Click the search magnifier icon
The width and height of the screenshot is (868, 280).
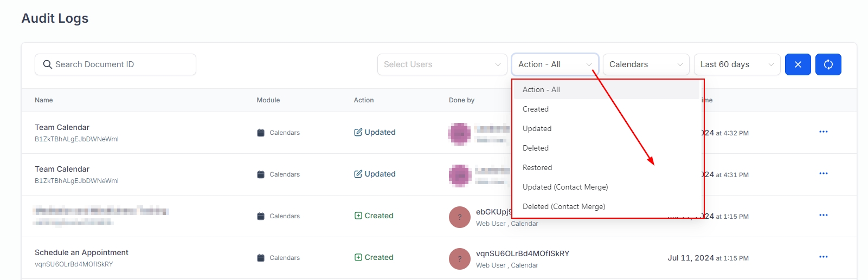[48, 64]
